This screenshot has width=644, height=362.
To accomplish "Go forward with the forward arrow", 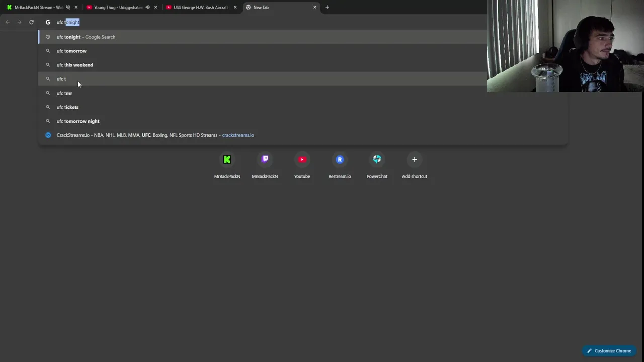I will [19, 22].
